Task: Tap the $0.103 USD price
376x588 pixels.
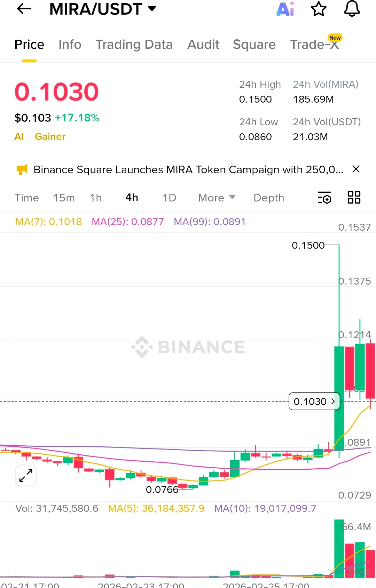Action: [x=33, y=118]
